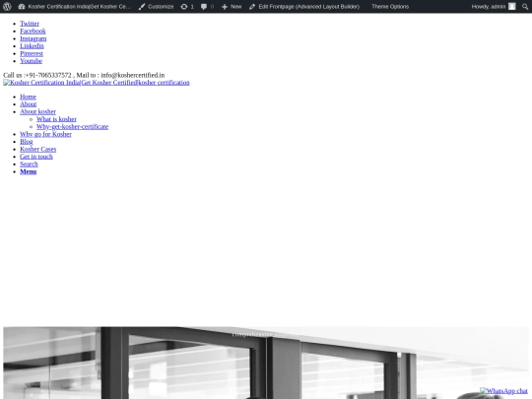This screenshot has width=532, height=399.
Task: Open Why go for Kosher link
Action: click(x=45, y=134)
